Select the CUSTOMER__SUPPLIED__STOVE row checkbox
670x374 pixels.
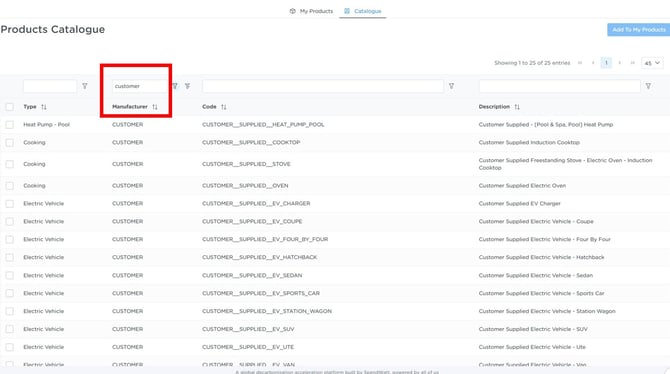click(9, 164)
